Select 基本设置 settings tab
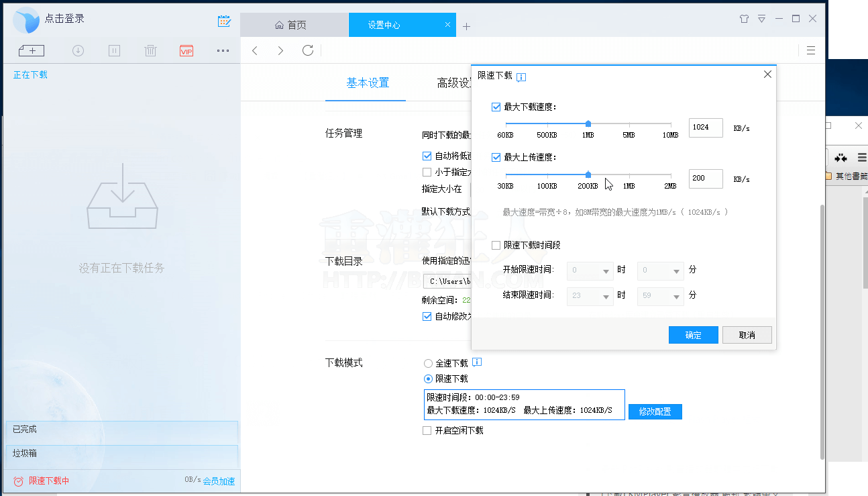 click(368, 83)
